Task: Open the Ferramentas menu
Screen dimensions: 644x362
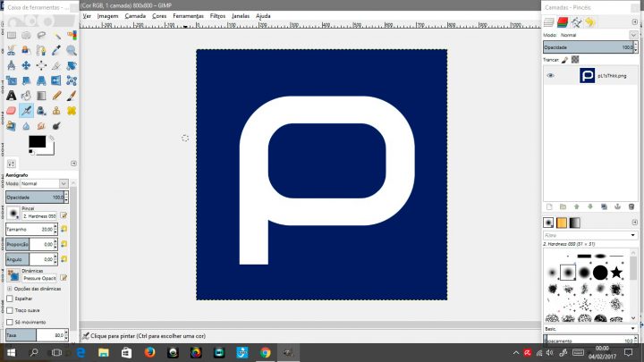Action: pyautogui.click(x=188, y=16)
